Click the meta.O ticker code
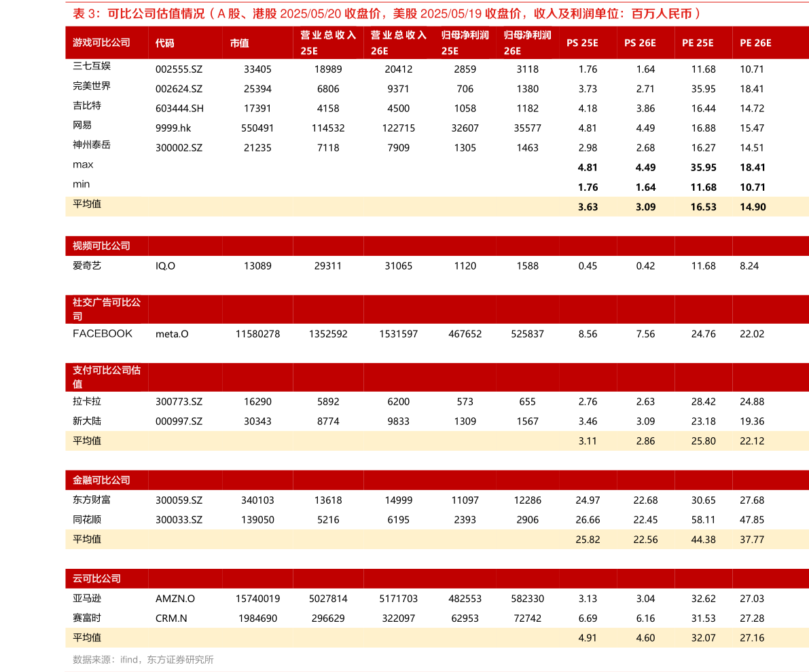This screenshot has width=809, height=672. pyautogui.click(x=172, y=334)
